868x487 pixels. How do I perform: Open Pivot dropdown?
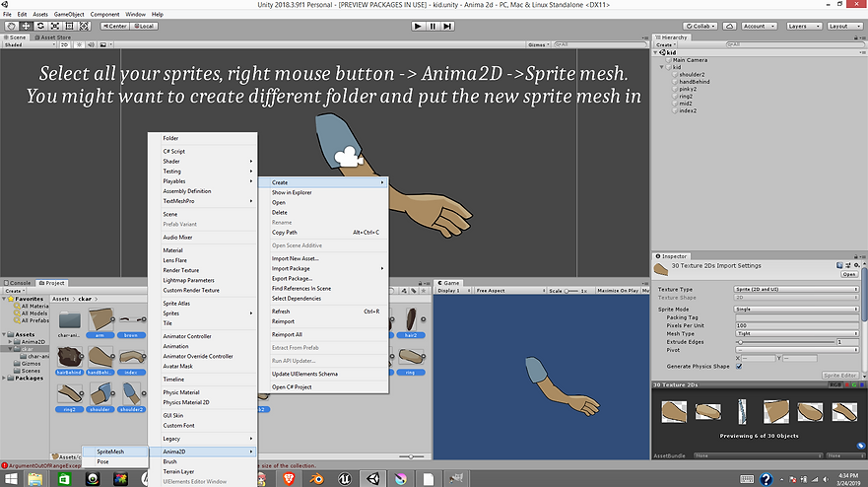pyautogui.click(x=797, y=350)
